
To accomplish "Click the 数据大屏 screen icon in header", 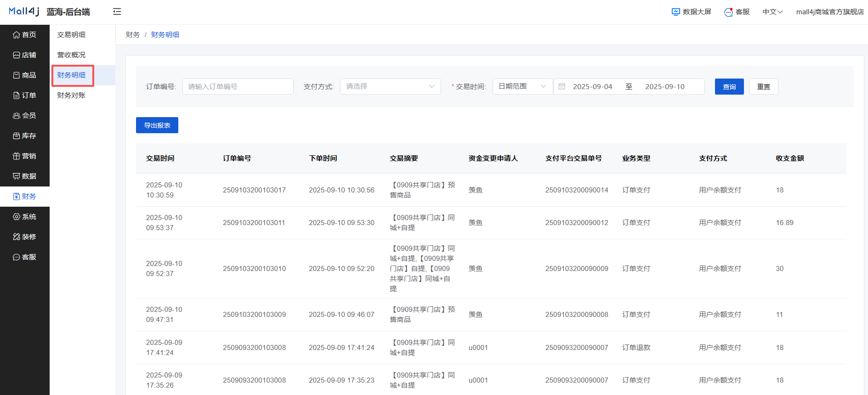I will (x=675, y=12).
